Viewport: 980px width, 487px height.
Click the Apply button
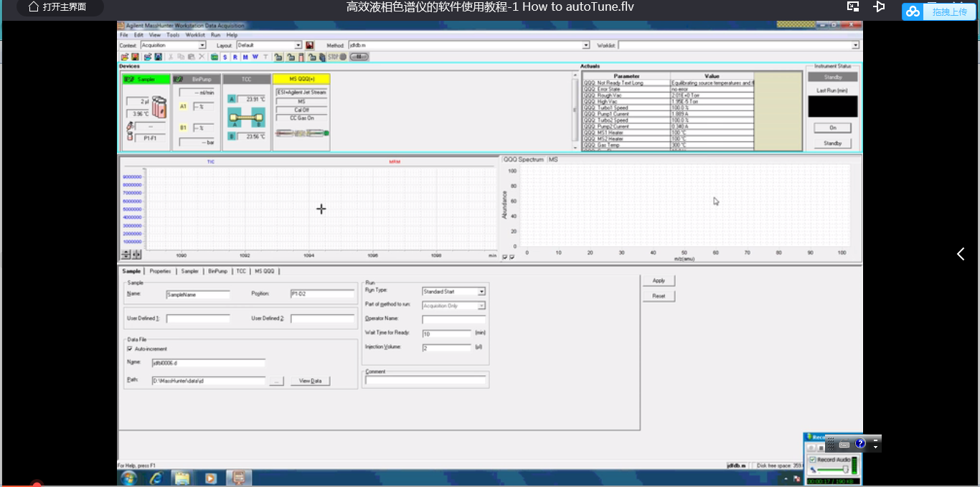coord(659,280)
